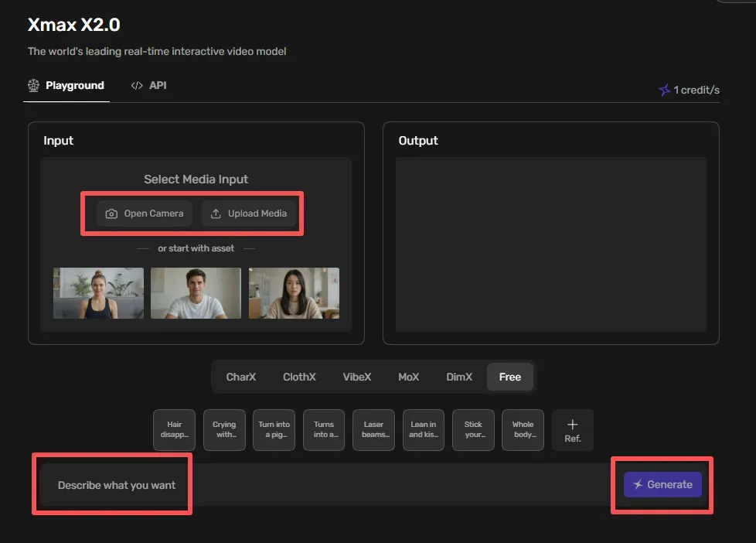Click the sparkle icon on Generate

click(x=638, y=484)
